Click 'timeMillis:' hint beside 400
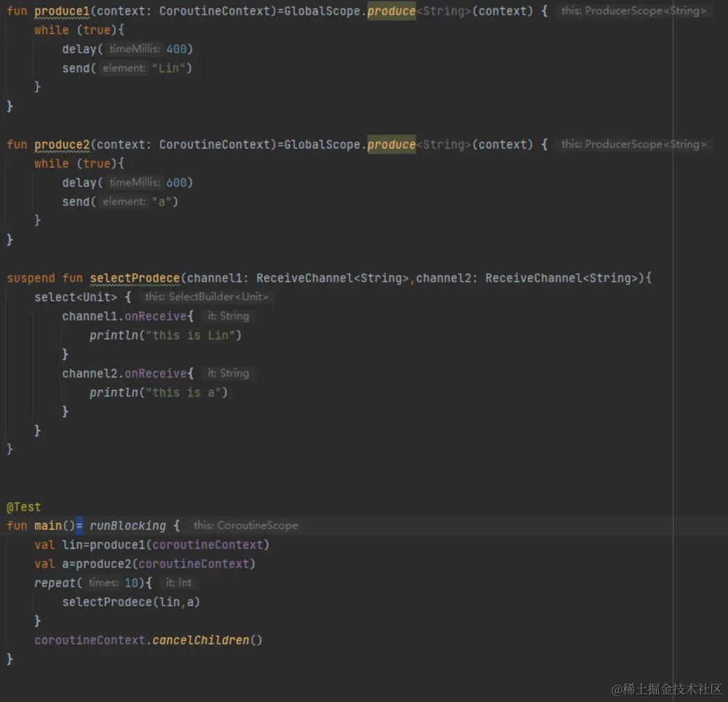Viewport: 728px width, 702px height. pyautogui.click(x=135, y=49)
